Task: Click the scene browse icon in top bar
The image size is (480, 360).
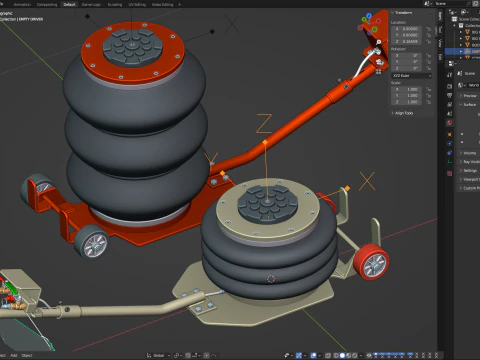Action: tap(428, 3)
